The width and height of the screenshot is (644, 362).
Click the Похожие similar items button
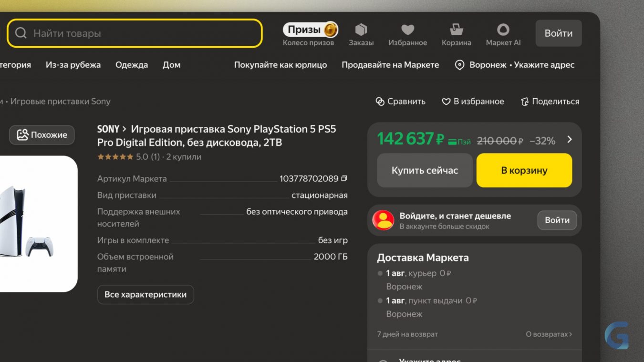point(42,135)
